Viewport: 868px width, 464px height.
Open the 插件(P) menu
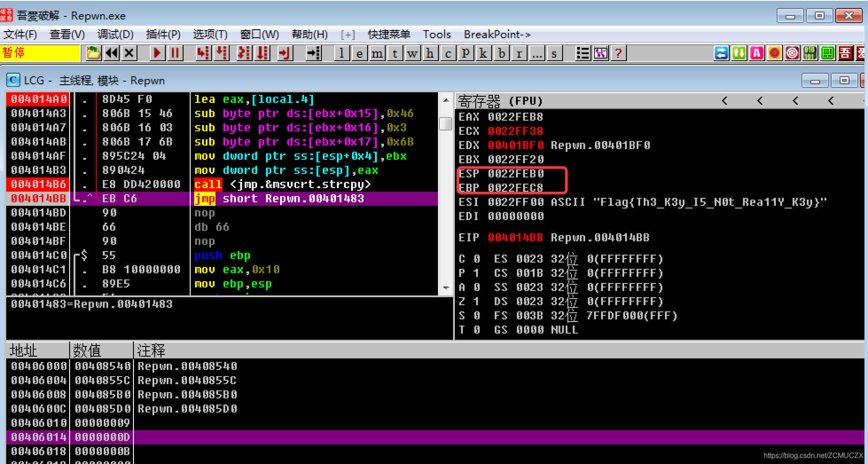tap(163, 34)
